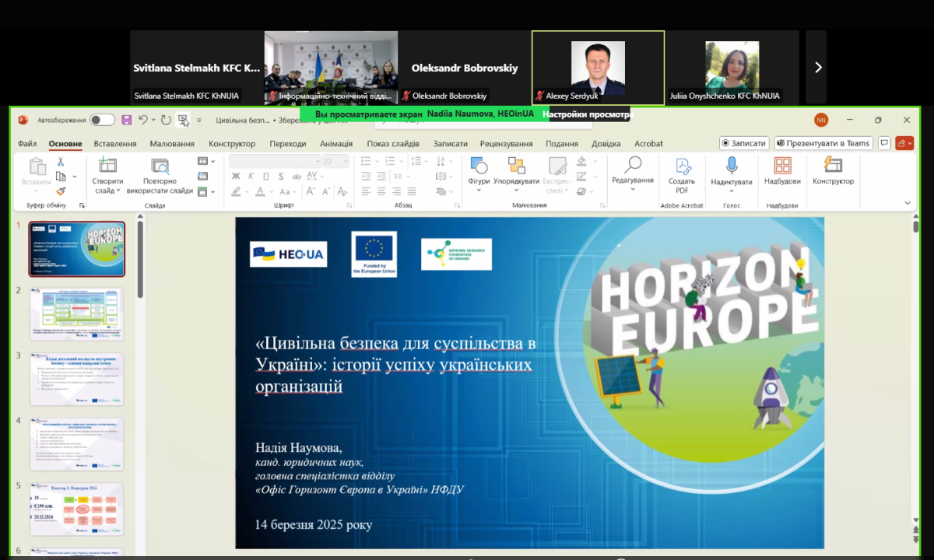Viewport: 934px width, 560px height.
Task: Click the Designer (Конструктор) ribbon icon
Action: pyautogui.click(x=833, y=166)
